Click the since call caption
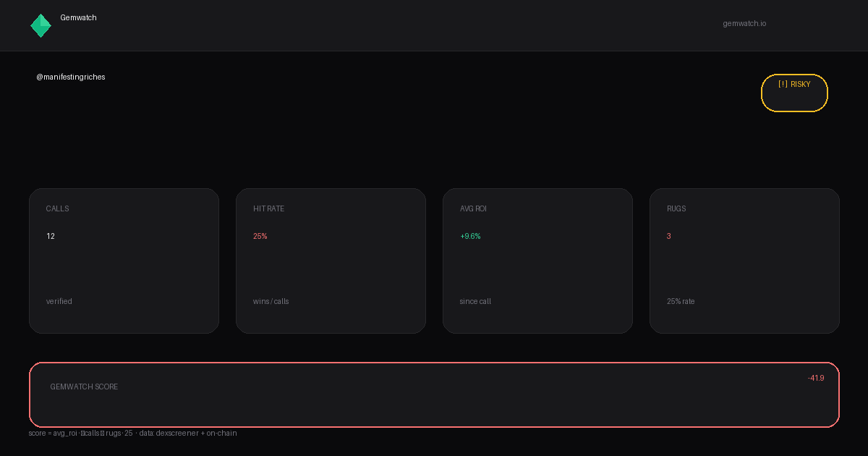This screenshot has height=456, width=868. point(475,301)
